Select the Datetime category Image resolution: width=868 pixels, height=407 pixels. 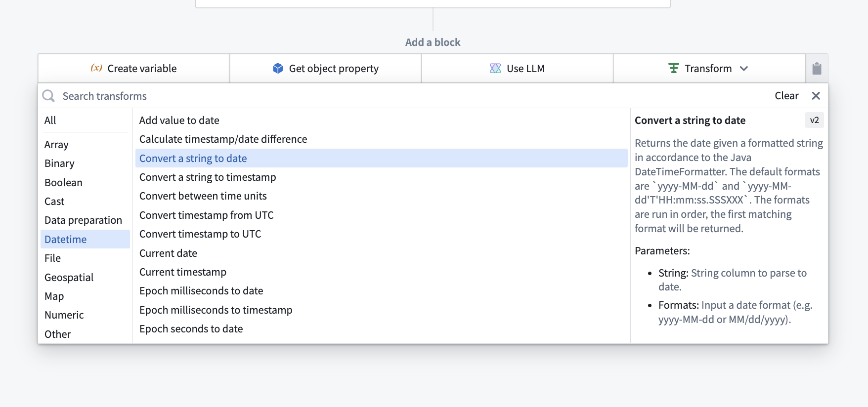85,239
